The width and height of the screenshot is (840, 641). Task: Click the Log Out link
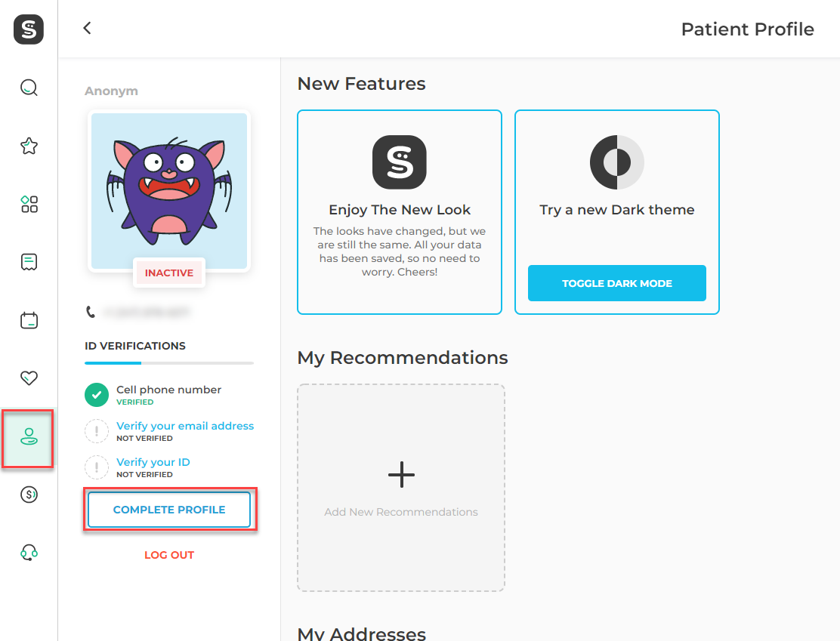pyautogui.click(x=169, y=556)
